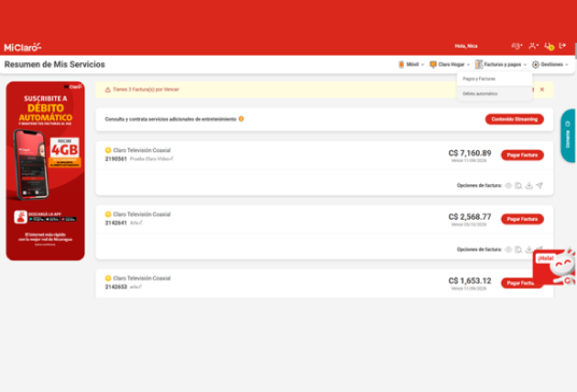577x392 pixels.
Task: Open invoice detail icon for account 2142641
Action: [x=518, y=249]
